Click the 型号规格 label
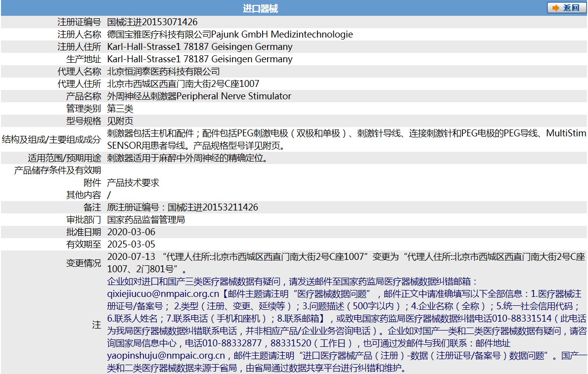 click(84, 121)
